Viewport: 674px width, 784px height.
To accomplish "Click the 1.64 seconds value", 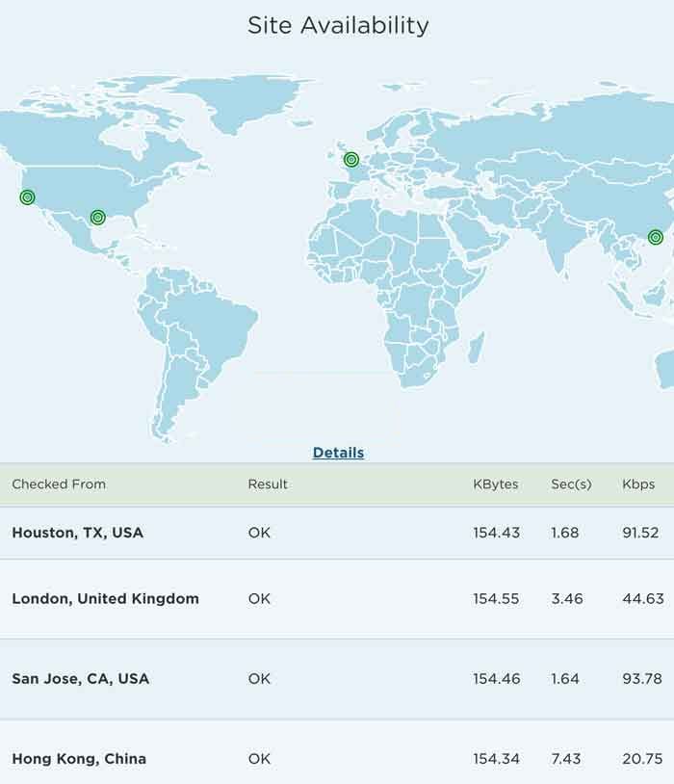I will pos(565,678).
